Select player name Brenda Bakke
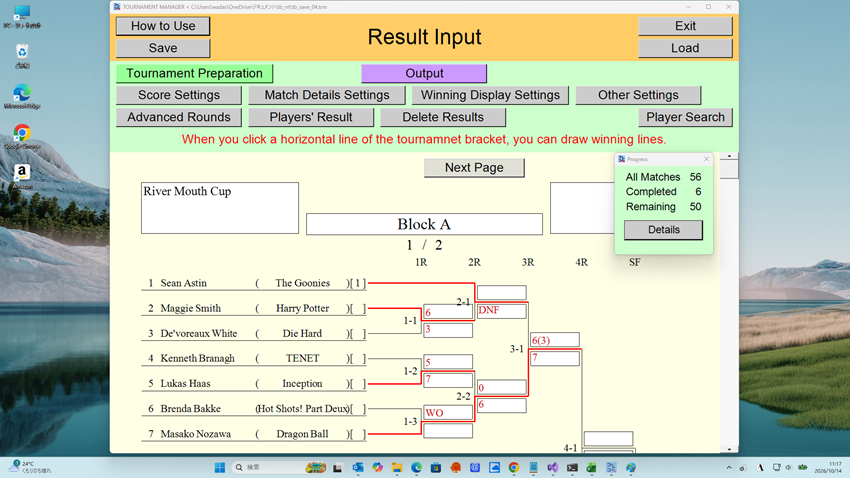This screenshot has width=850, height=478. coord(190,409)
